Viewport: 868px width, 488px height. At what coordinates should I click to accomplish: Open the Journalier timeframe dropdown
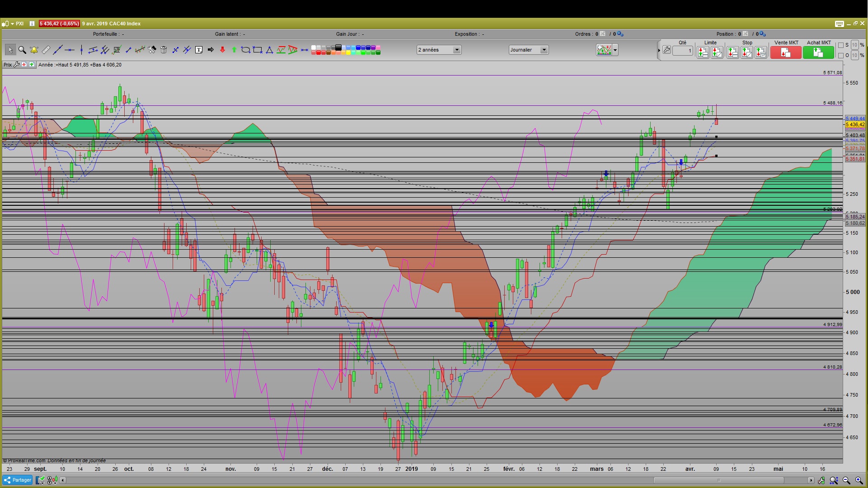coord(529,50)
